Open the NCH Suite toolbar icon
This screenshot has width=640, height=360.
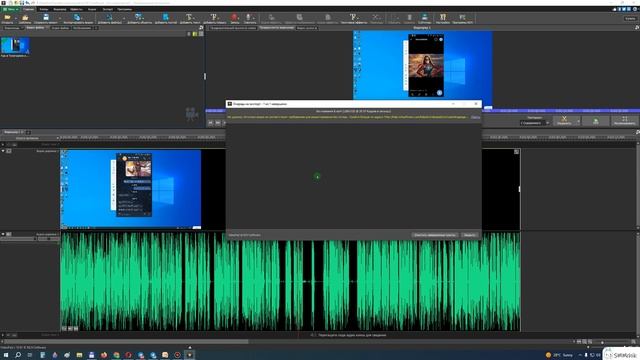[462, 18]
